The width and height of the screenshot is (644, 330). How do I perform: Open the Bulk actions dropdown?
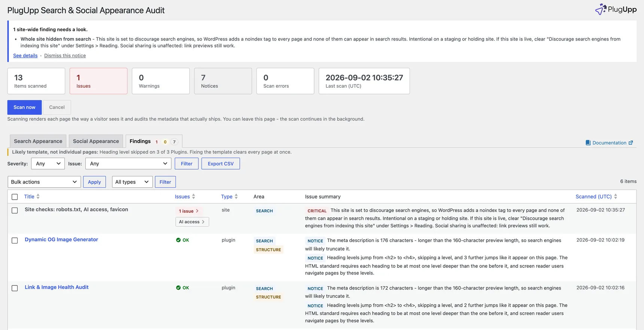(44, 182)
